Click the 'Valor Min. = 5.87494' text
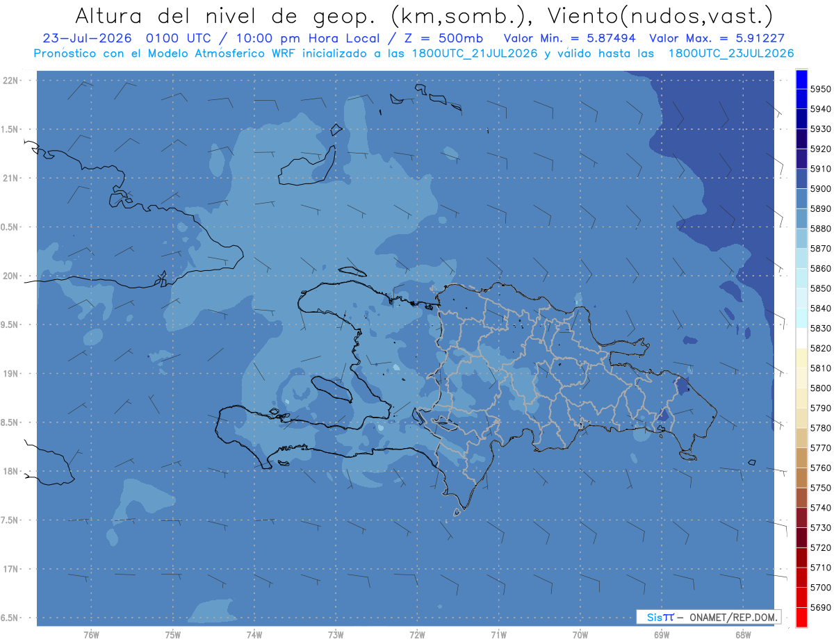Screen dimensions: 834x644 pos(570,39)
